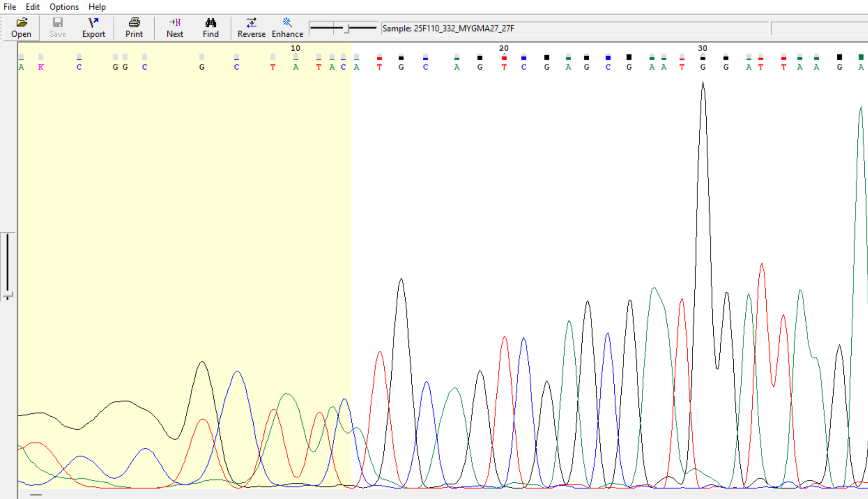Viewport: 868px width, 499px height.
Task: Click the Sample name field
Action: (575, 28)
